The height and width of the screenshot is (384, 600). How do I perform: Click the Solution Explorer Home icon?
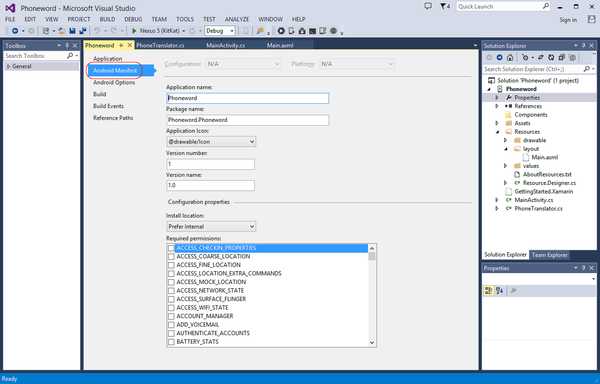tap(510, 57)
